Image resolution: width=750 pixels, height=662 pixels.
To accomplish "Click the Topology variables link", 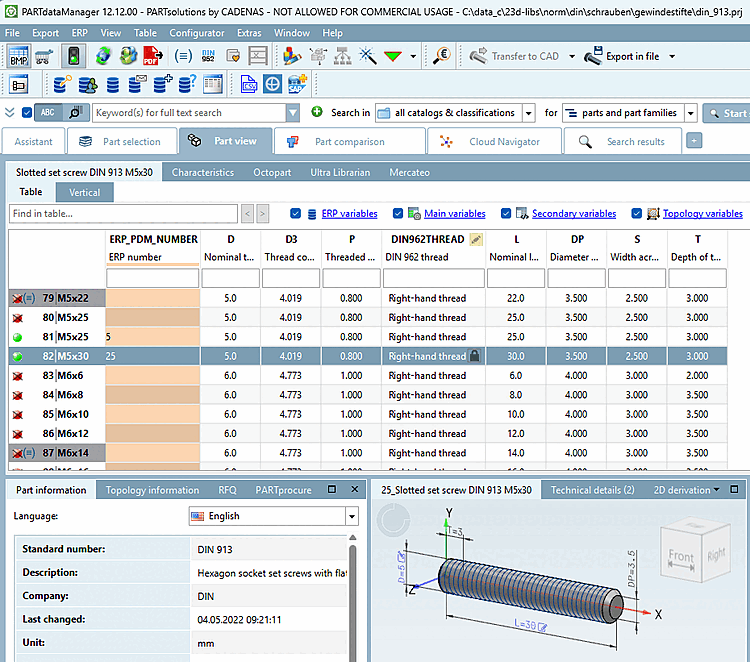I will point(703,213).
